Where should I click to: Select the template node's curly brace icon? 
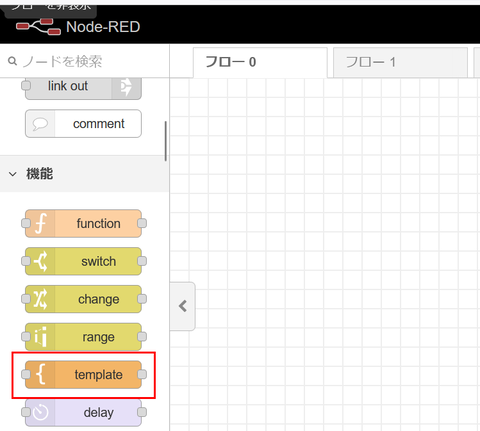[41, 374]
